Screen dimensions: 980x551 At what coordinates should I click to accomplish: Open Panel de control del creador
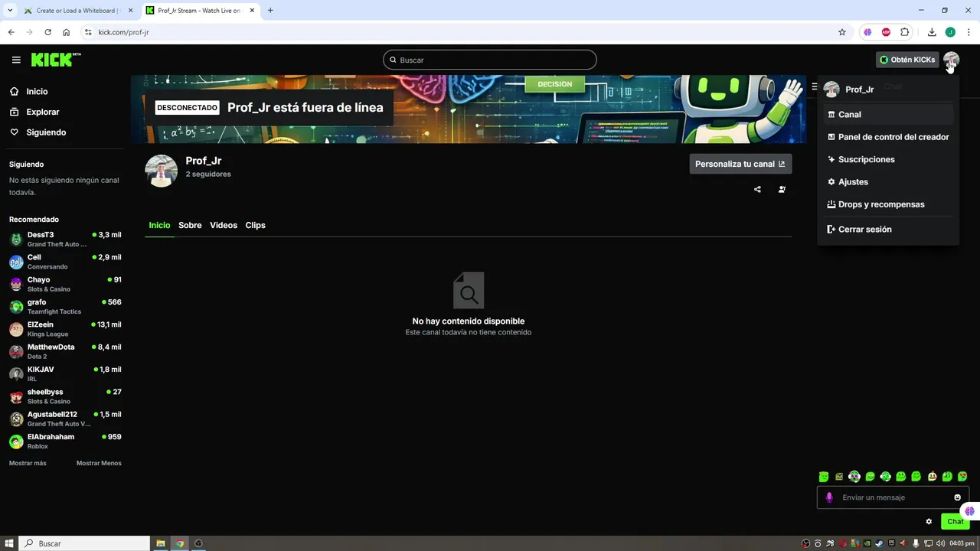pos(888,137)
